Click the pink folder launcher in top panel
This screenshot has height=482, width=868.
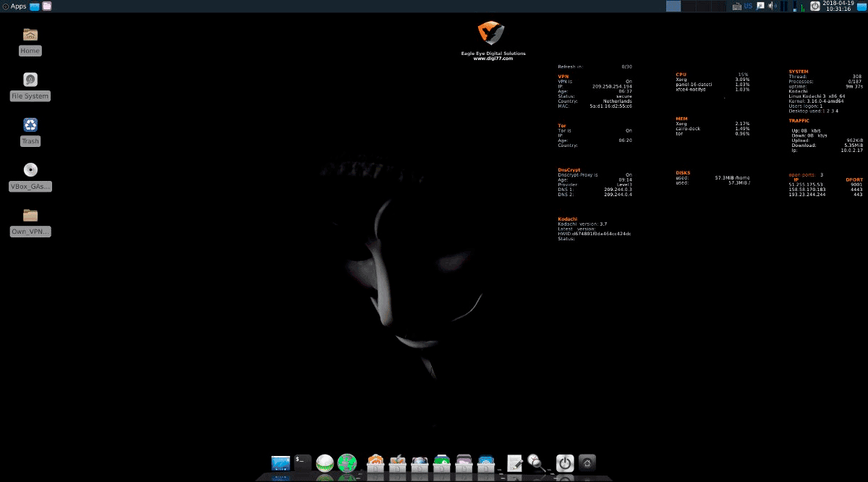point(47,6)
